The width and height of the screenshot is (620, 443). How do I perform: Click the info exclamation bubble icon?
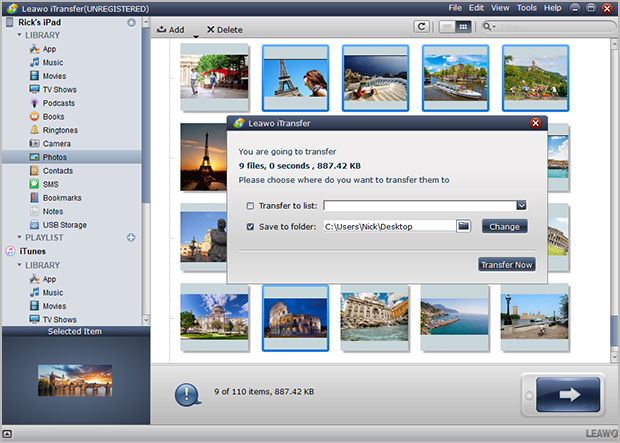click(187, 395)
